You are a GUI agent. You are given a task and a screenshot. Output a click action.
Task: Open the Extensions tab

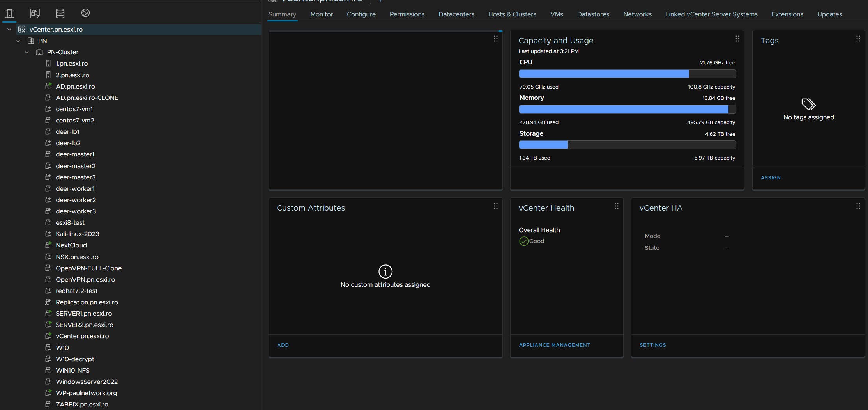[x=787, y=14]
